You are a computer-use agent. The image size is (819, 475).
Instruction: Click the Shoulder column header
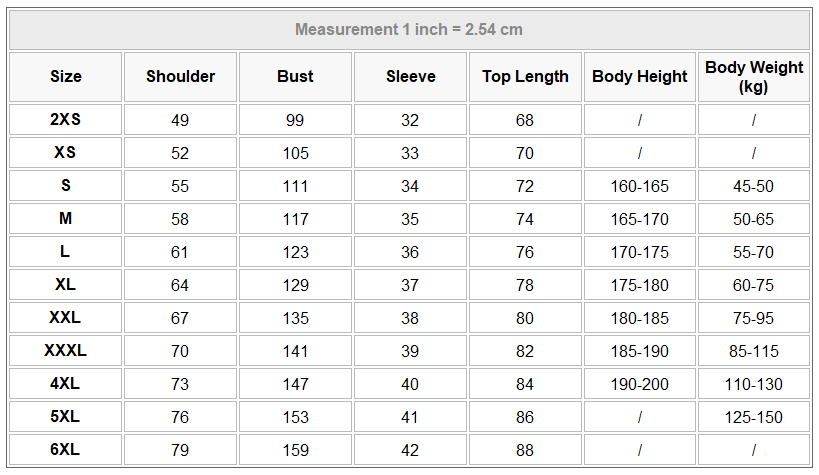point(180,77)
